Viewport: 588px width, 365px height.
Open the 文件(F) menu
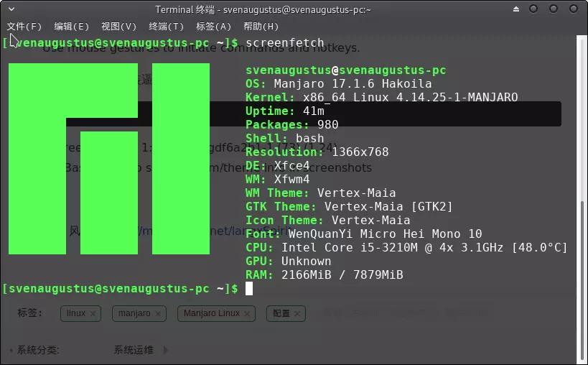(x=24, y=27)
